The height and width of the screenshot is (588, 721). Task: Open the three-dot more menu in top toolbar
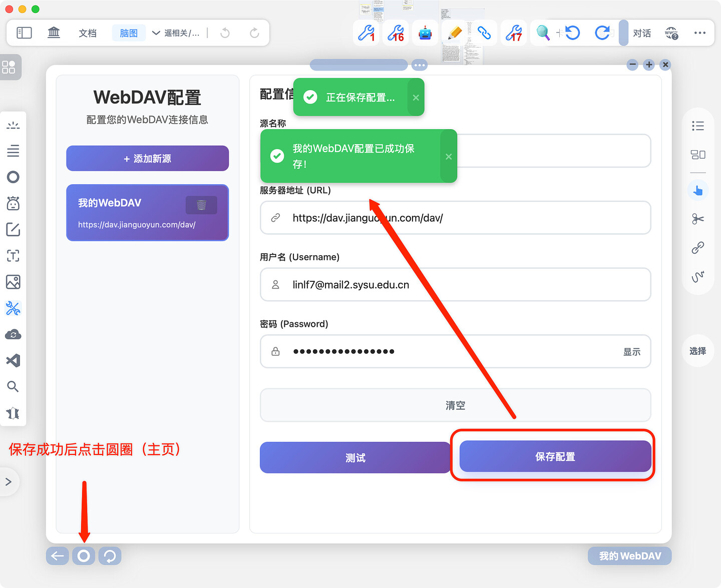700,33
